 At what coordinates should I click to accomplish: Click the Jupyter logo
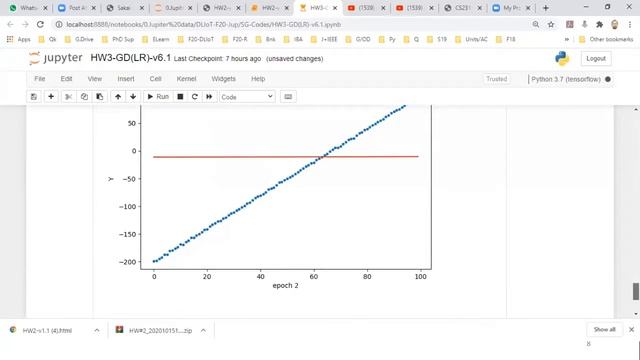[56, 58]
